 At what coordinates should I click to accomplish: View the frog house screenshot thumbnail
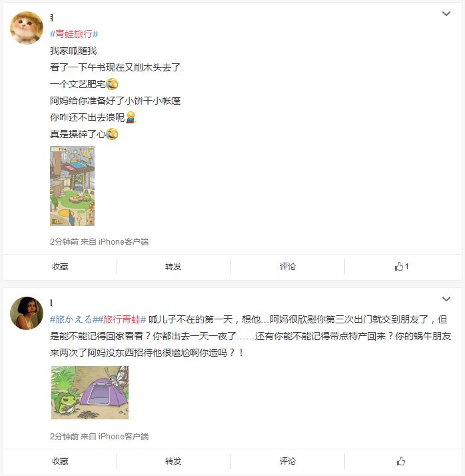(72, 186)
